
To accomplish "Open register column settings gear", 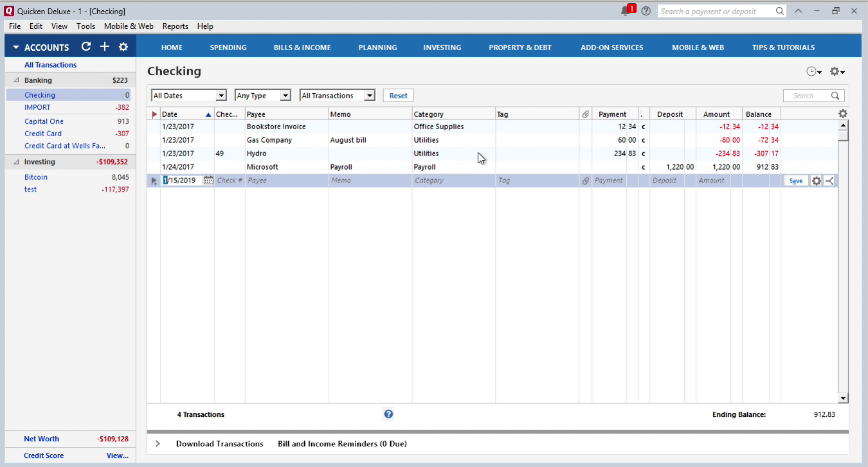I will point(843,114).
